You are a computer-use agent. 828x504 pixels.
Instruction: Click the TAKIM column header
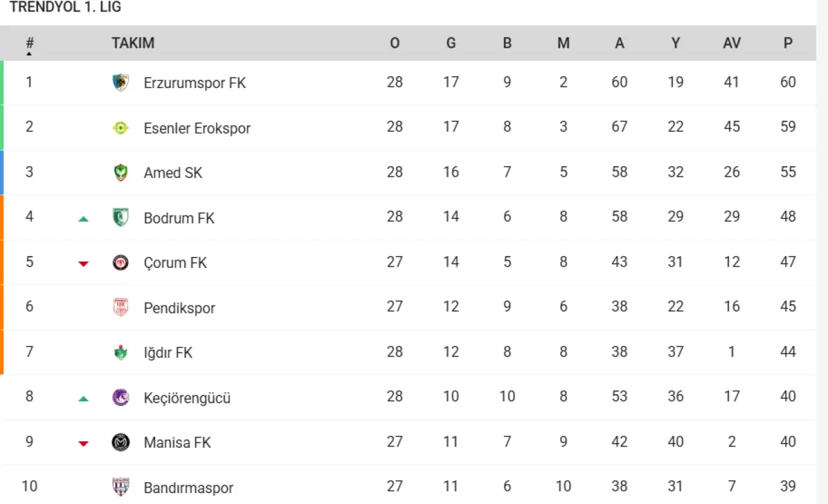(x=133, y=43)
